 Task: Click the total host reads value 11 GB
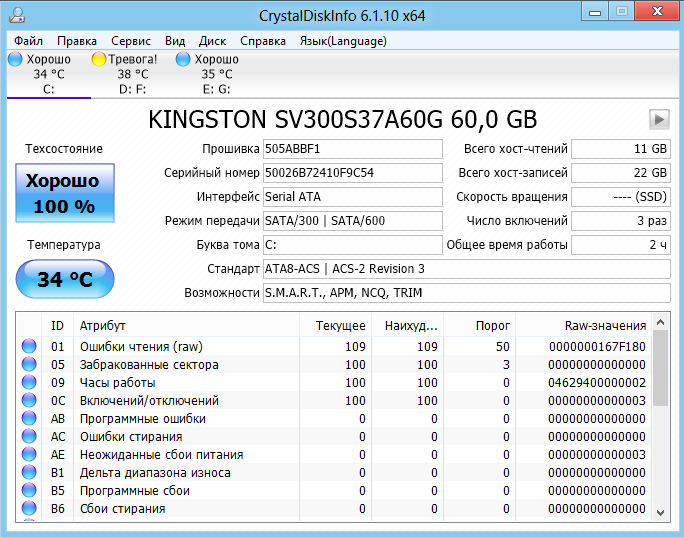click(x=621, y=149)
